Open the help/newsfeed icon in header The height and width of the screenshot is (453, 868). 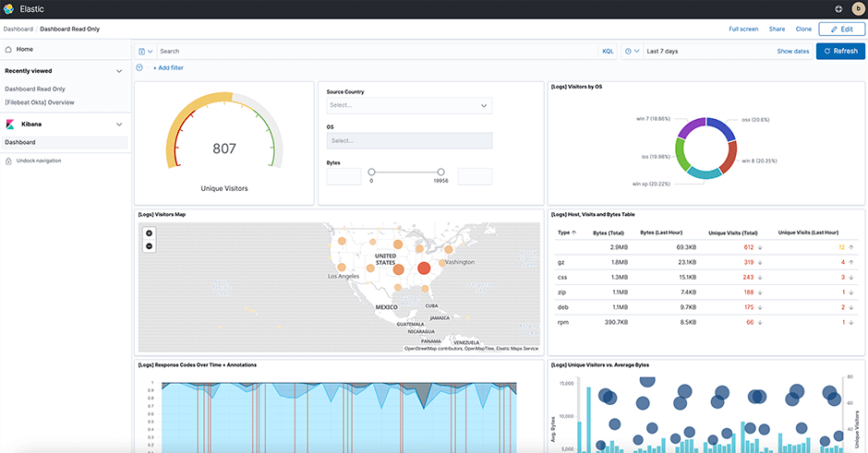(838, 9)
